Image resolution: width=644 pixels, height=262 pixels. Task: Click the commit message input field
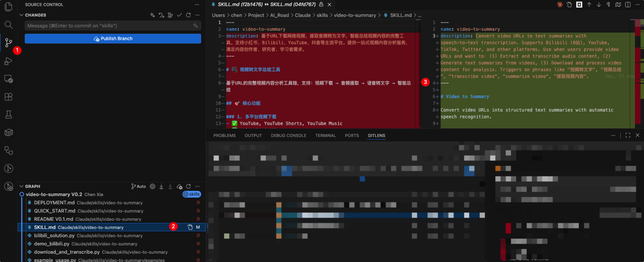(108, 25)
